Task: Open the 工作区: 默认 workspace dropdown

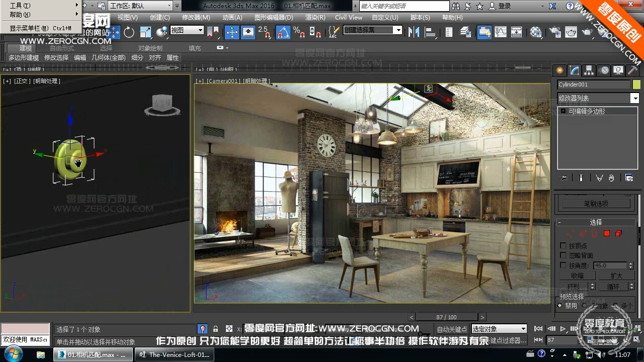Action: click(x=140, y=6)
